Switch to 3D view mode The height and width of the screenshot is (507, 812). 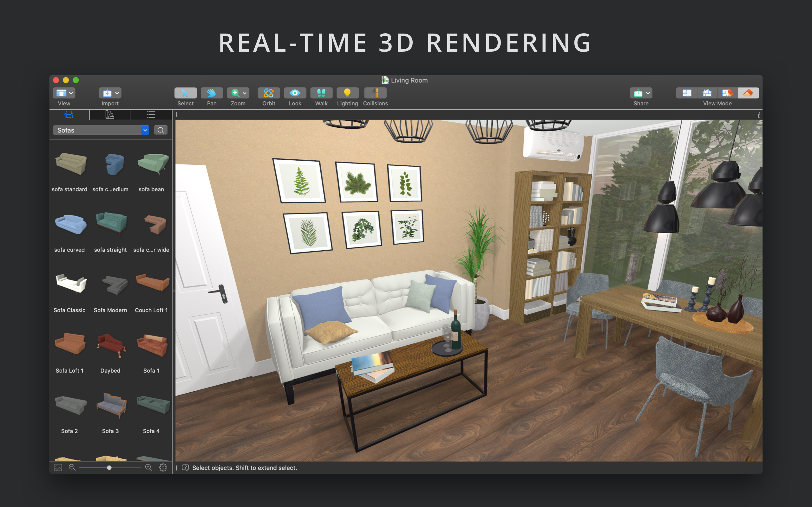click(x=748, y=93)
